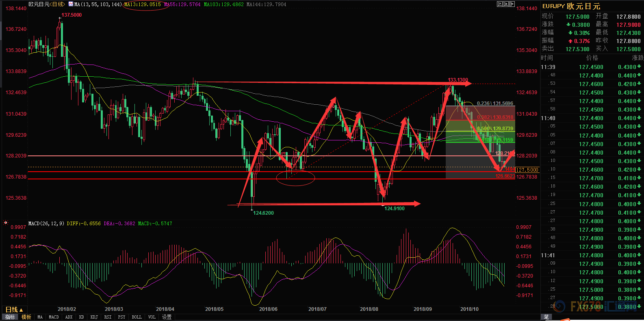
Task: Click the current price tag 127.5000 on axis
Action: [x=527, y=170]
